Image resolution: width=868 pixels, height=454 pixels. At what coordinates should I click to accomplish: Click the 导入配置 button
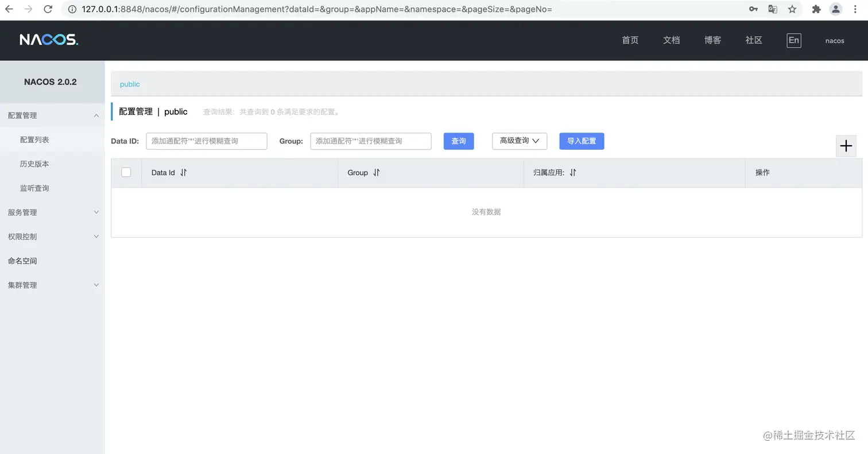click(x=582, y=141)
